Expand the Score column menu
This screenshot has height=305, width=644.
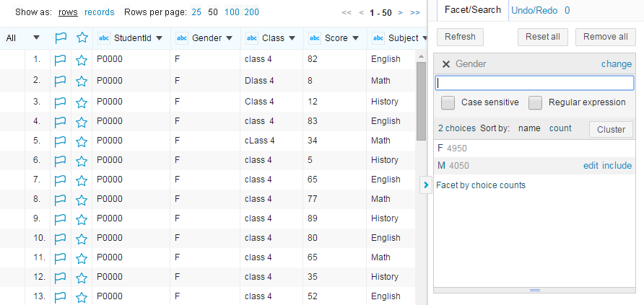click(357, 38)
